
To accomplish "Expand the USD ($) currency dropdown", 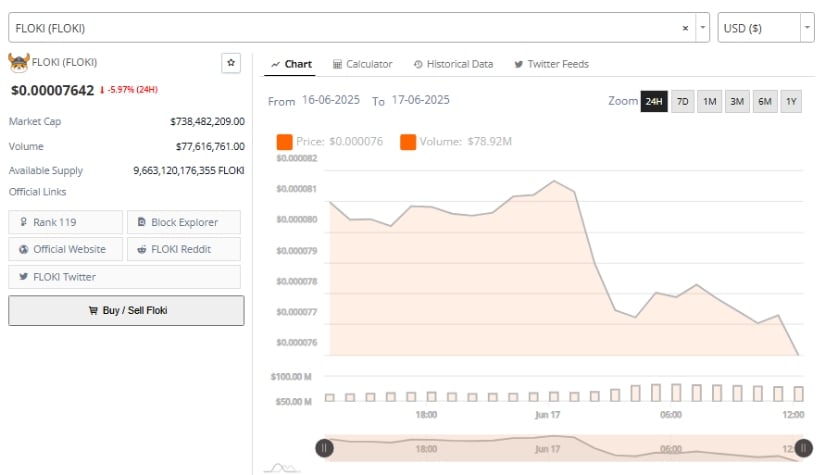I will (x=807, y=28).
